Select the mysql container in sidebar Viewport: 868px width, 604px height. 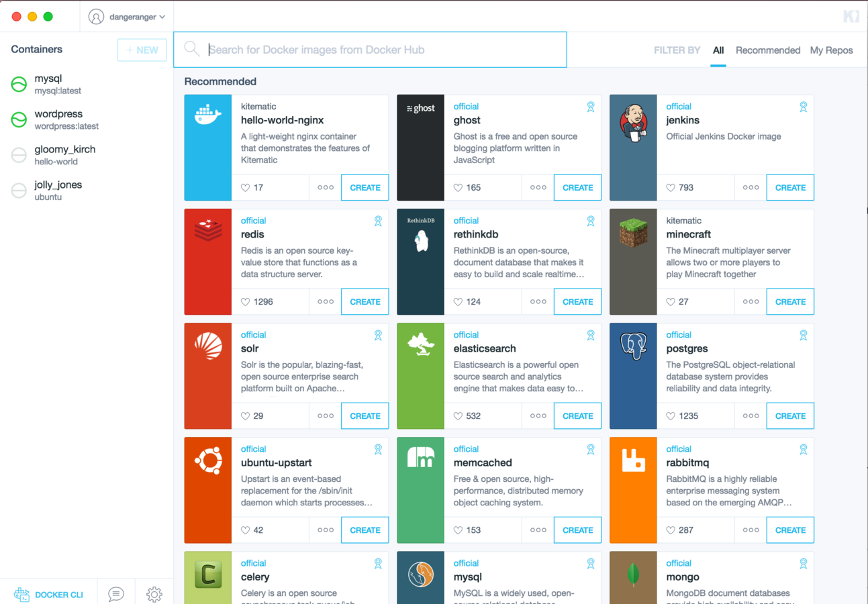tap(87, 84)
